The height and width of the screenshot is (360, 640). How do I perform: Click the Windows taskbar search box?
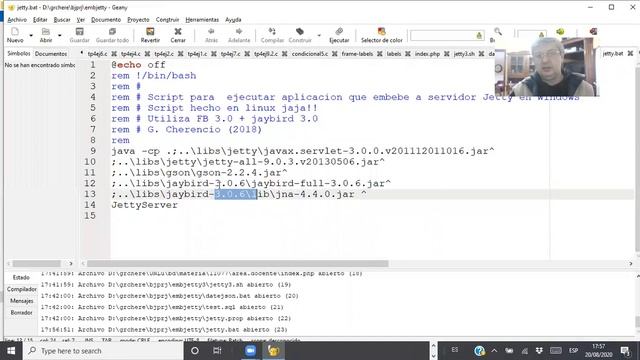click(x=103, y=351)
